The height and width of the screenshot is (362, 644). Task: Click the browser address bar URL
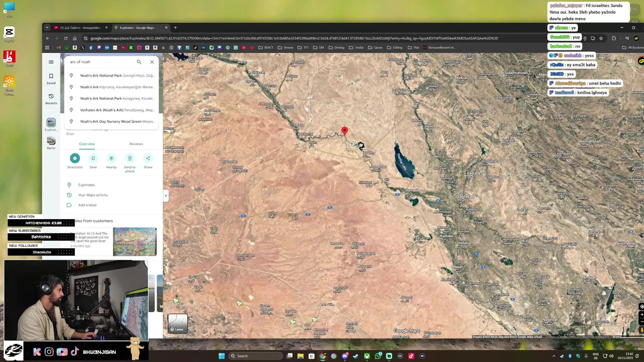tap(294, 38)
